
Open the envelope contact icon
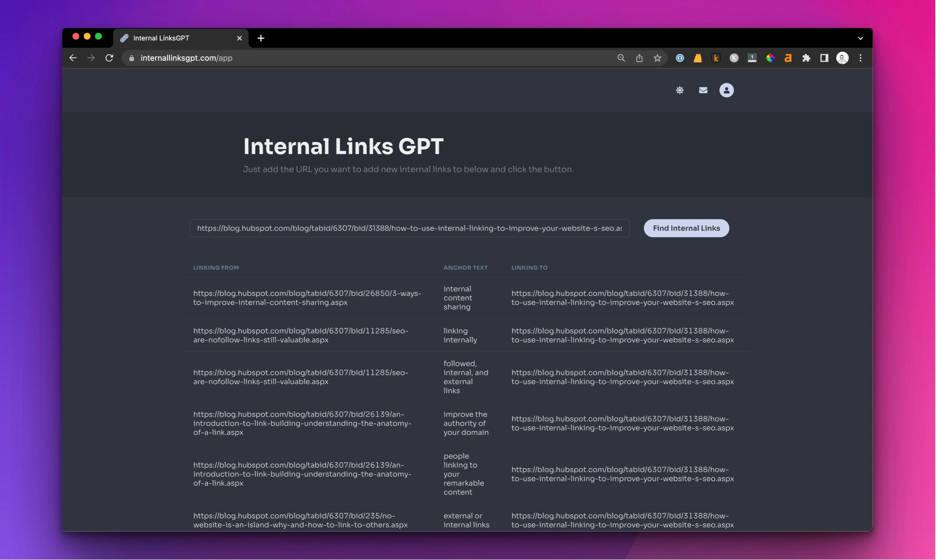(x=703, y=90)
